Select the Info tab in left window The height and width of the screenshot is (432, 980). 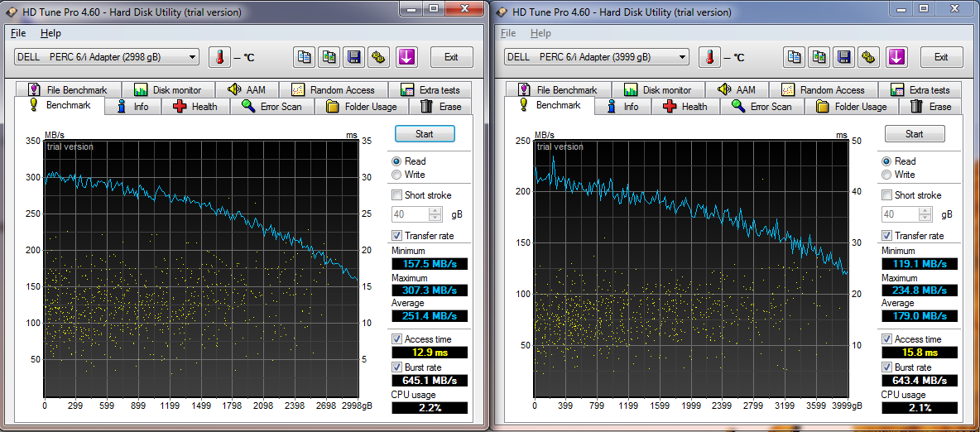point(132,106)
